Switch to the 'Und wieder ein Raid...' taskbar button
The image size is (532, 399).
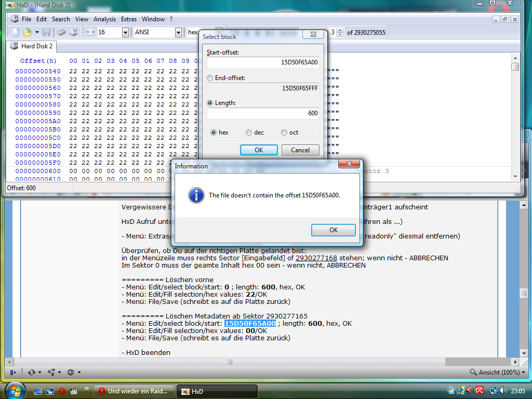point(134,391)
